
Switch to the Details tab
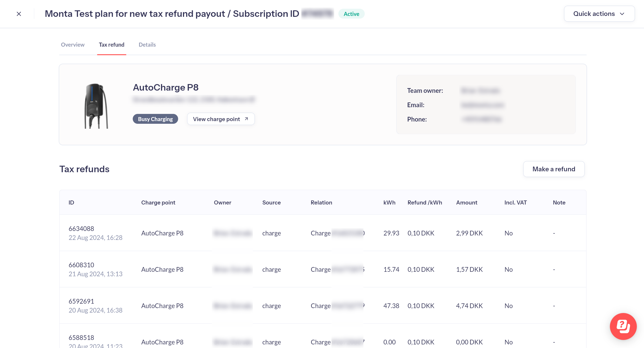(x=147, y=45)
